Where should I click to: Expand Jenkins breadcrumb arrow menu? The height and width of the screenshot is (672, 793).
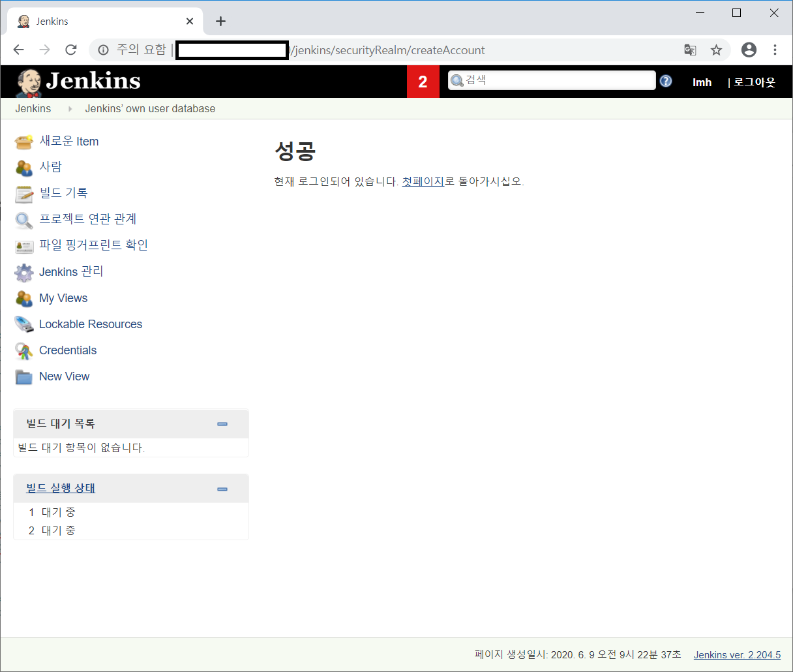pos(70,109)
